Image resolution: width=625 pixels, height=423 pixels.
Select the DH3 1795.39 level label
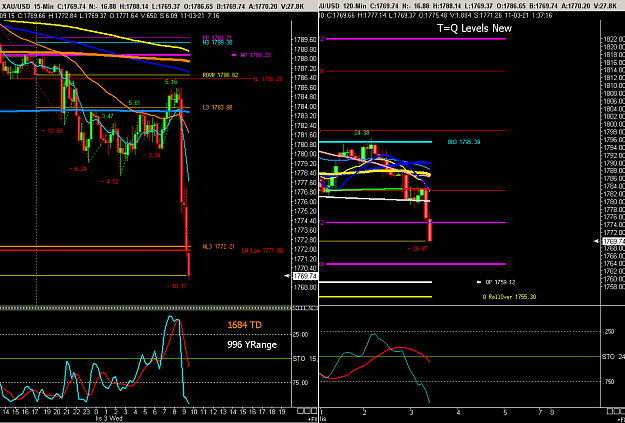pyautogui.click(x=464, y=142)
